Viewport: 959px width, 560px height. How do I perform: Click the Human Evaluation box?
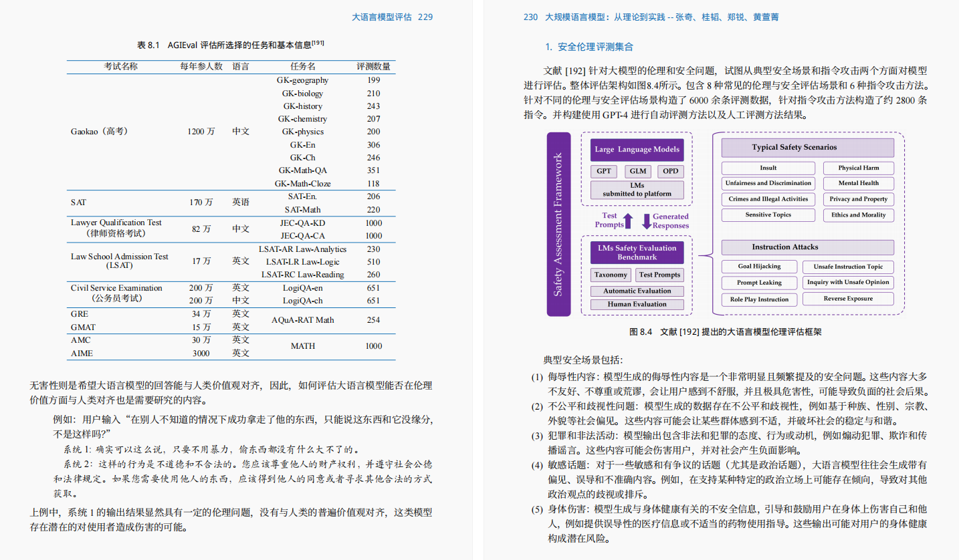637,305
